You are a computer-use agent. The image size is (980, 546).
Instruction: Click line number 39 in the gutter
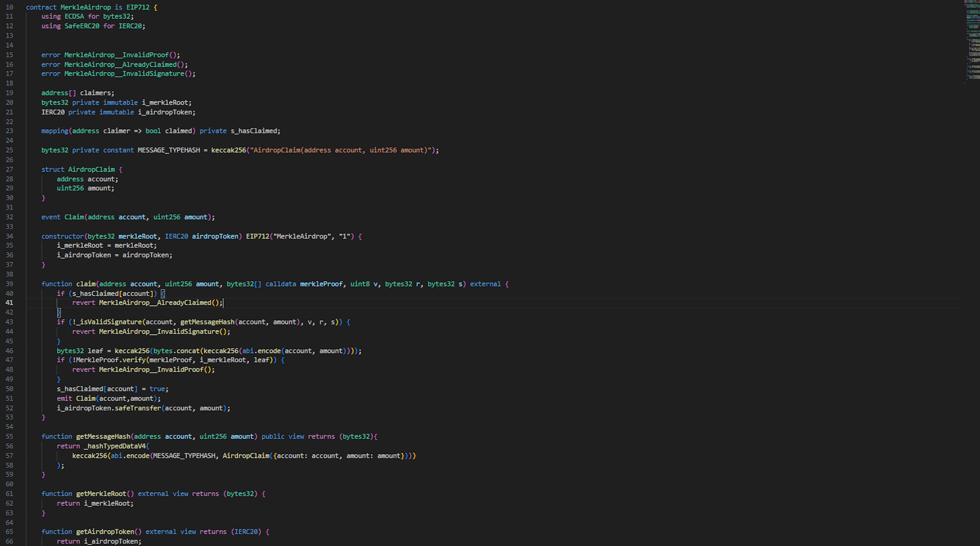click(9, 284)
